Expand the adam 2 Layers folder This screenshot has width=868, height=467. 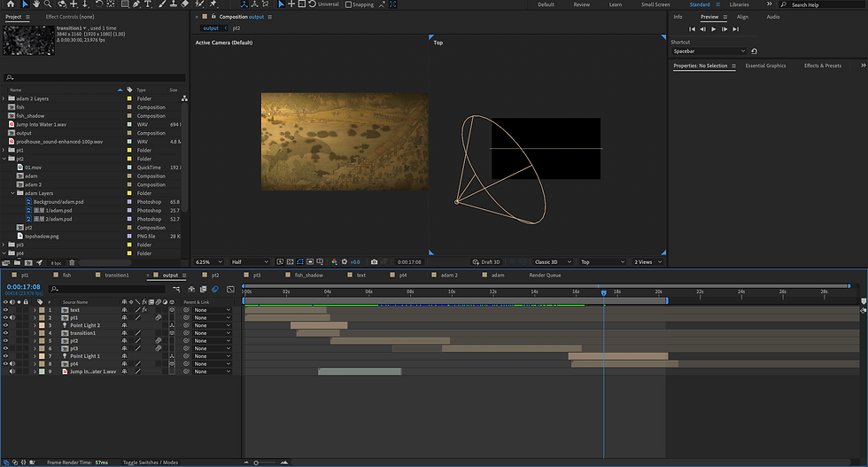(4, 98)
